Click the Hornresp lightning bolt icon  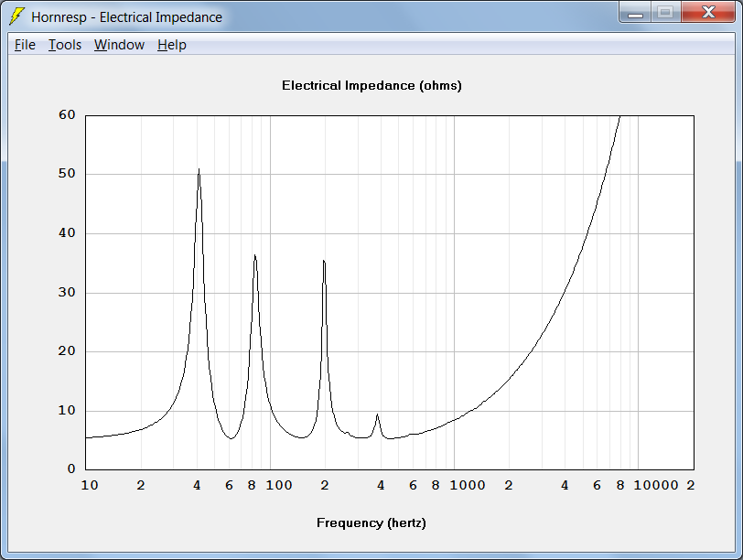click(17, 16)
